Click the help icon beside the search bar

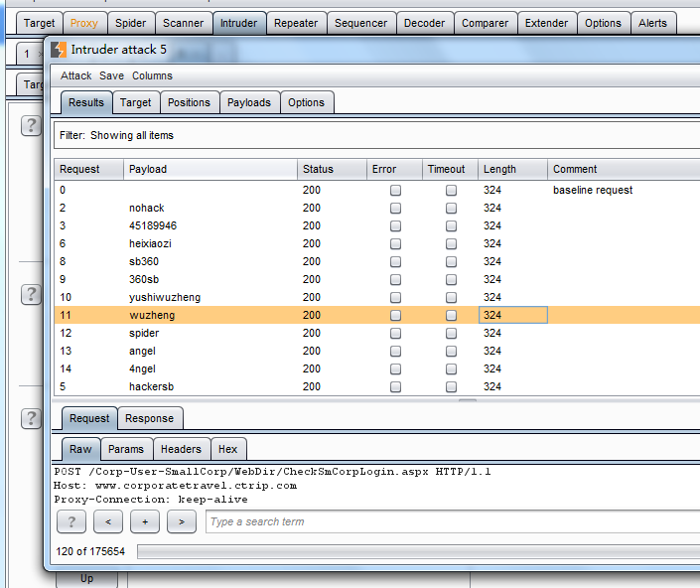click(71, 521)
